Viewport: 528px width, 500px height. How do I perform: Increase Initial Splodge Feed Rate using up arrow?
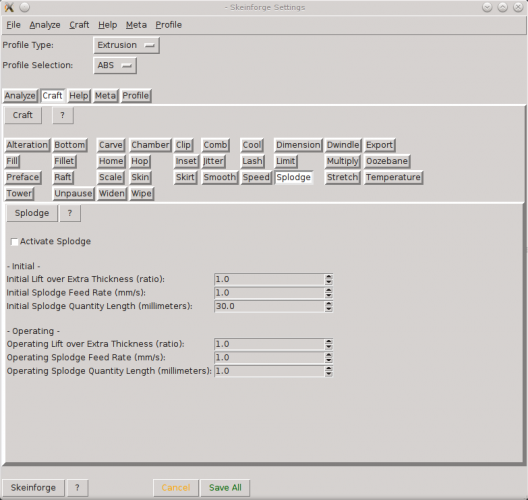(329, 290)
